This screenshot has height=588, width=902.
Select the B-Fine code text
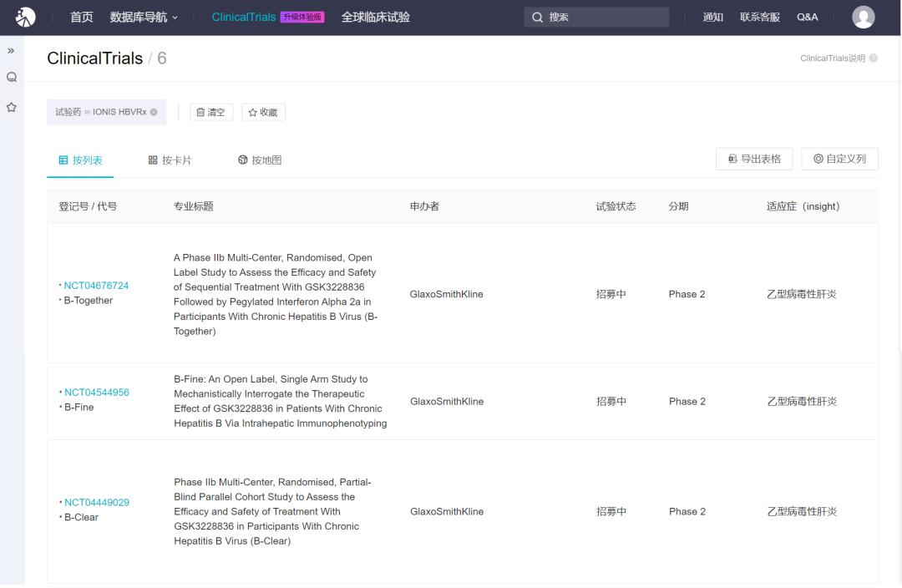[x=79, y=408]
